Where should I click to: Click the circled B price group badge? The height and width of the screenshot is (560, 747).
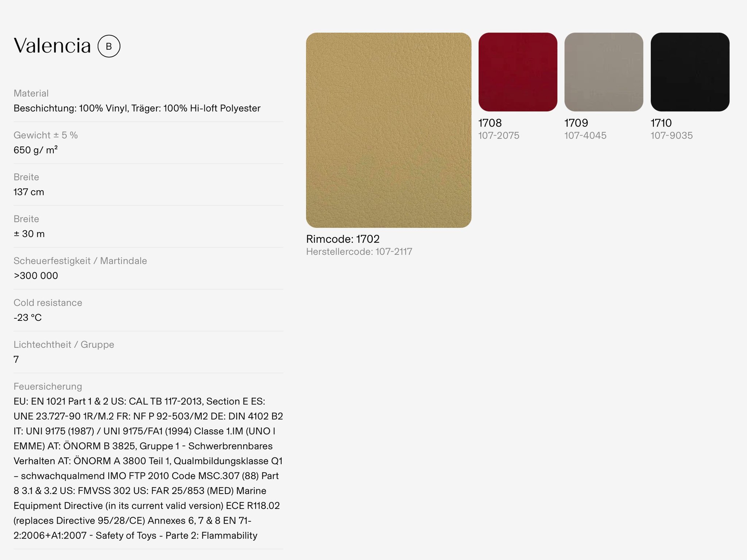tap(109, 46)
